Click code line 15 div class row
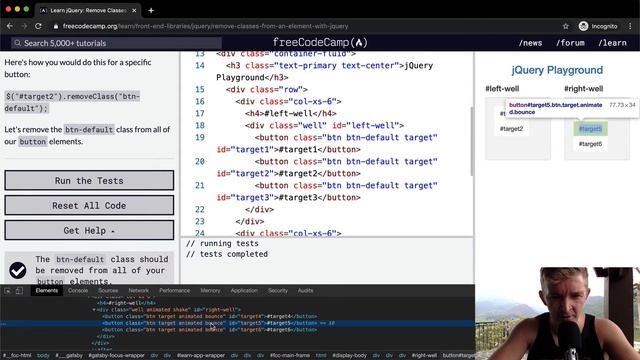Image resolution: width=640 pixels, height=360 pixels. point(267,89)
